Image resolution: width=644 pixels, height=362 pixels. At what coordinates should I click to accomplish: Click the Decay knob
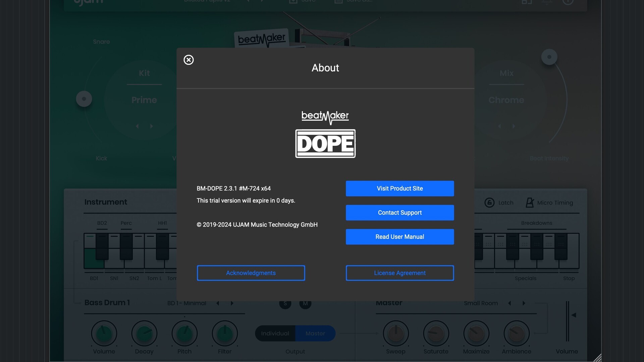pyautogui.click(x=144, y=333)
